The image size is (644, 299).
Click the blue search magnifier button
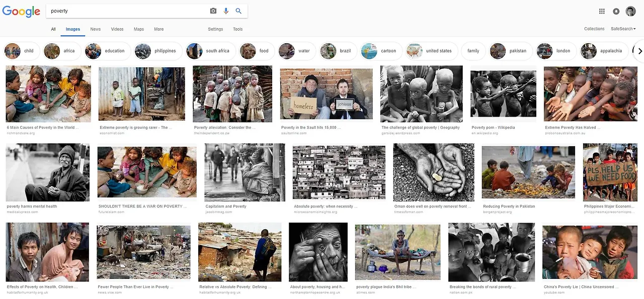point(238,11)
